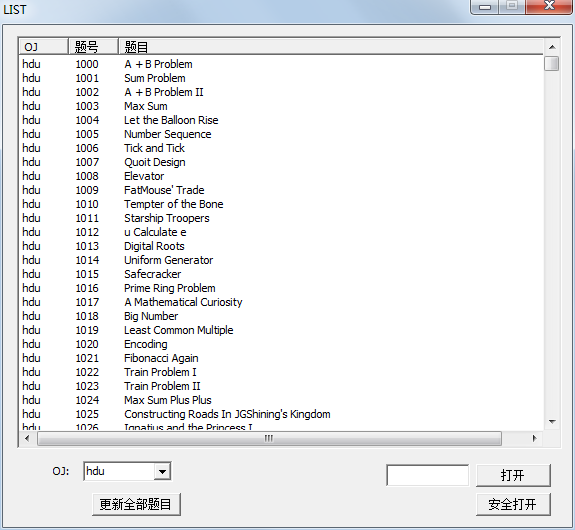Select the row 'Max Sum Plus Plus'
The width and height of the screenshot is (575, 530).
point(281,400)
